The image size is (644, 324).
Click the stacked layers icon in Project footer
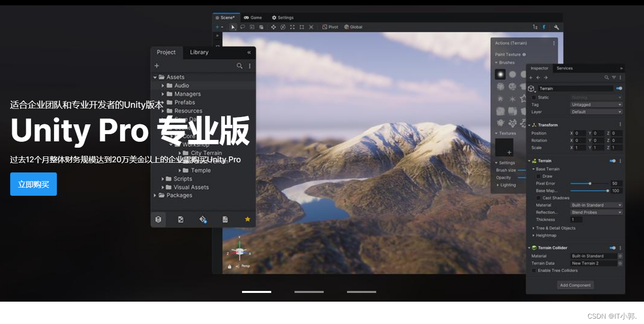(x=158, y=220)
